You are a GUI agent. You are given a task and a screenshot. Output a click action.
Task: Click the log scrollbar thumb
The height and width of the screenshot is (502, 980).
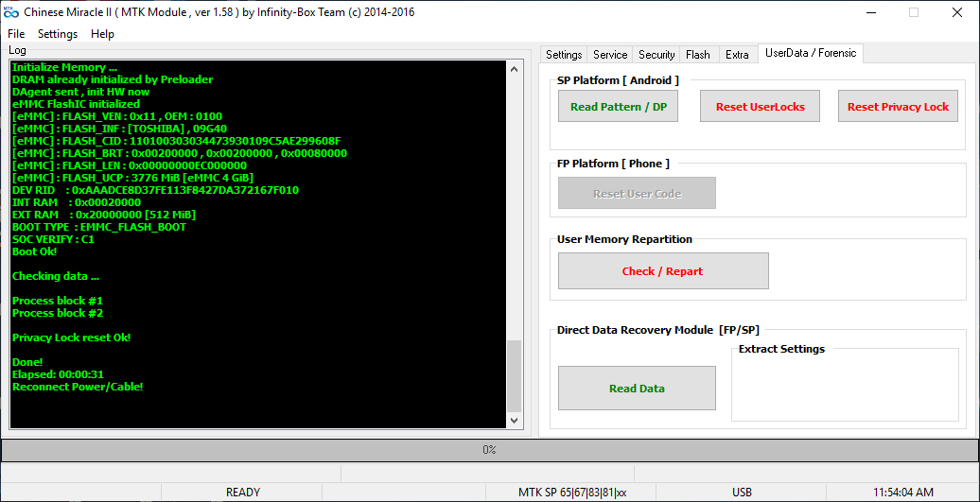[x=514, y=376]
